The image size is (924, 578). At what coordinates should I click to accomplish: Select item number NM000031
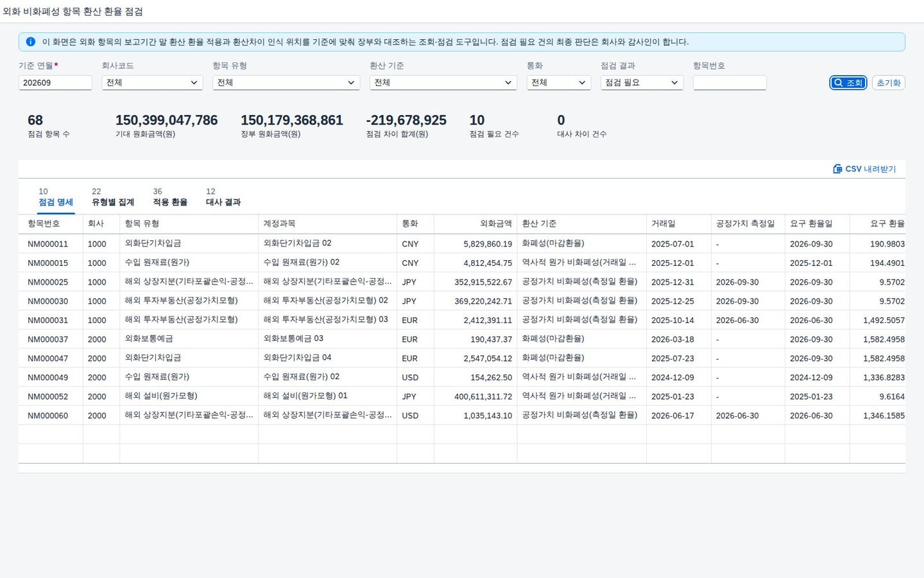coord(47,320)
